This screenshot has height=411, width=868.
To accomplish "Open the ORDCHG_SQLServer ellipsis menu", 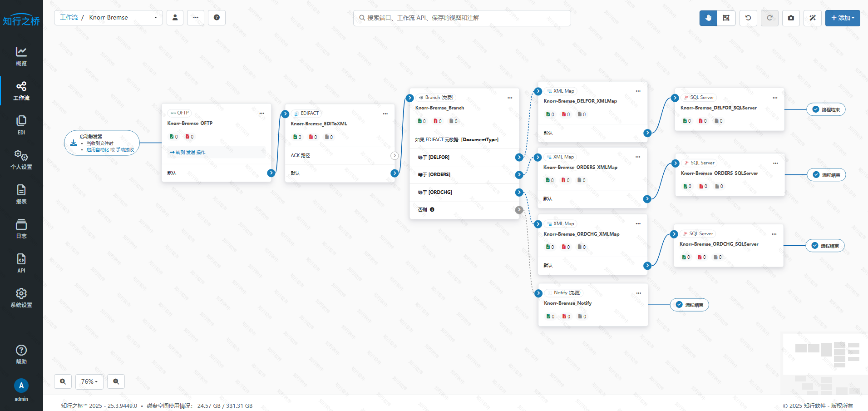I will click(x=774, y=234).
